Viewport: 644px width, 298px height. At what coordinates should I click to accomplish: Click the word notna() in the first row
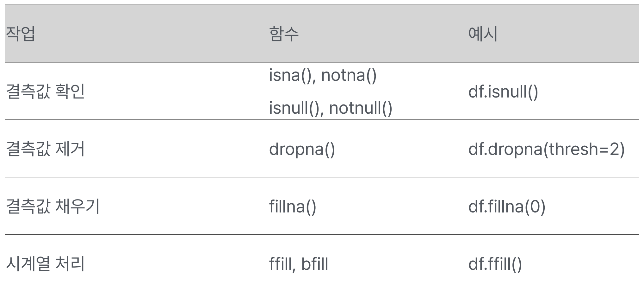pos(349,75)
